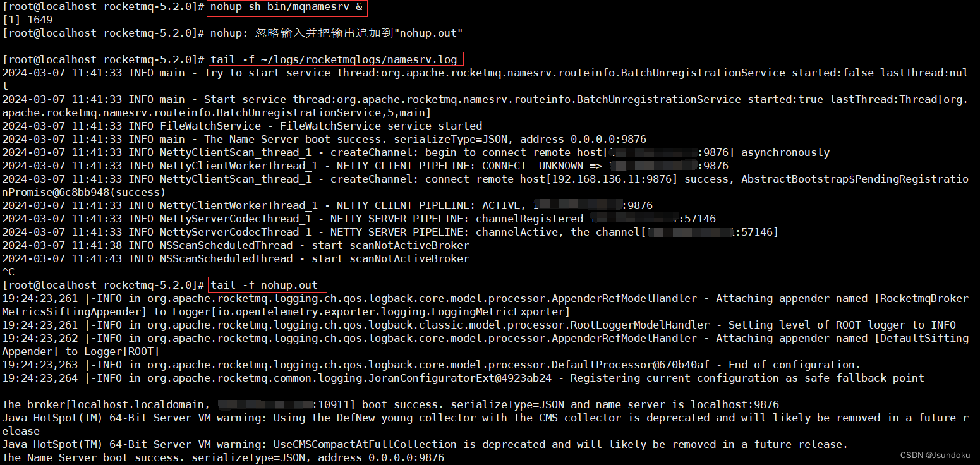The width and height of the screenshot is (980, 465).
Task: Click the 'tail -f ~/logs/rocketmqlogs/namesrv.log' command
Action: [334, 60]
